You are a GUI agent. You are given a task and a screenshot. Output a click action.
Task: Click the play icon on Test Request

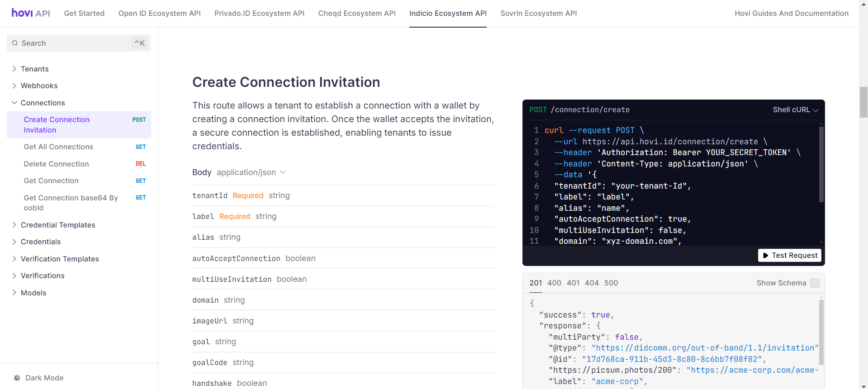(765, 256)
